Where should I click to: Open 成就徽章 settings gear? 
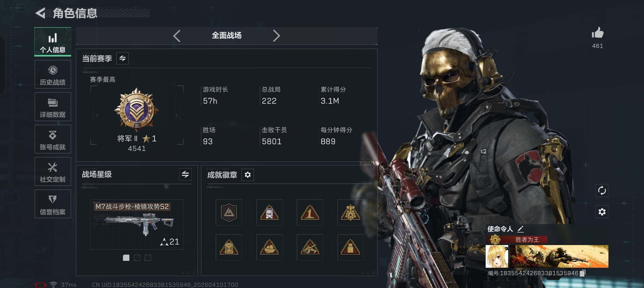pyautogui.click(x=248, y=175)
